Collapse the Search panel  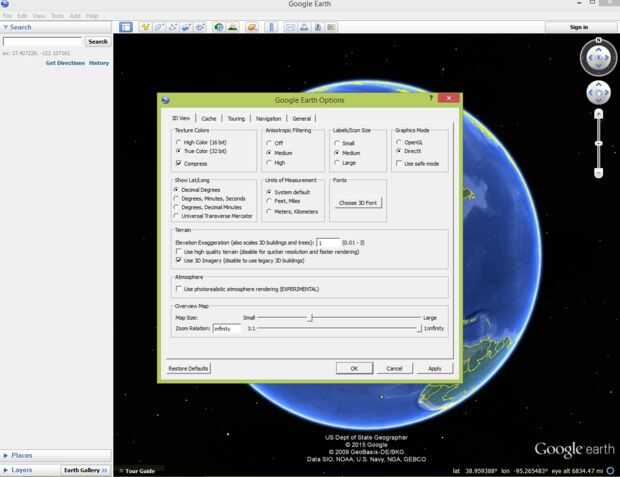point(6,27)
